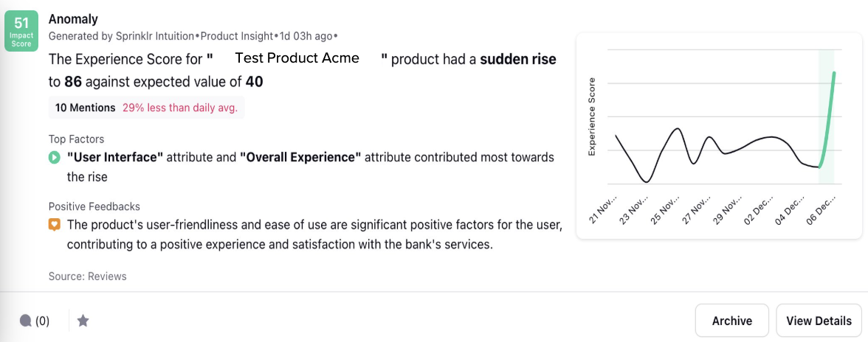This screenshot has width=868, height=342.
Task: Click the green Top Factors play icon
Action: click(55, 158)
